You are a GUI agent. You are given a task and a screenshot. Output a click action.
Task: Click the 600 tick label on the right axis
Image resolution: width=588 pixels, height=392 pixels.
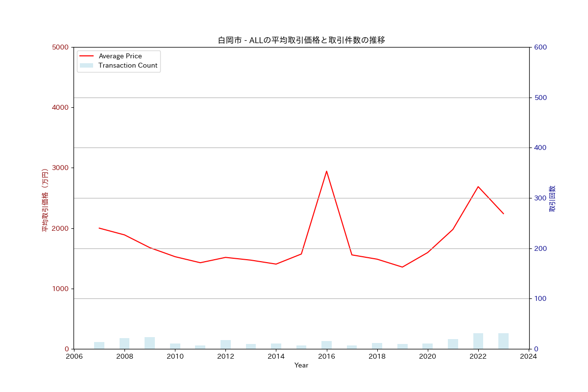[x=540, y=47]
